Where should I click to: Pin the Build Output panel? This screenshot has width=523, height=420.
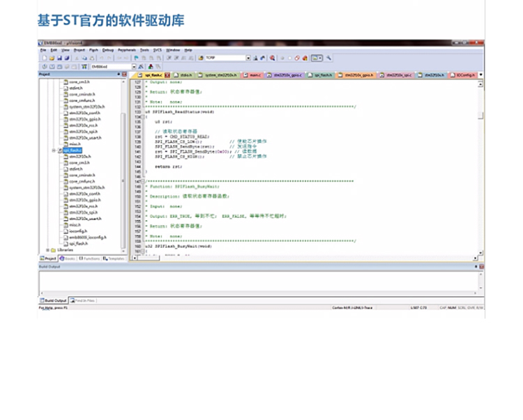[476, 267]
